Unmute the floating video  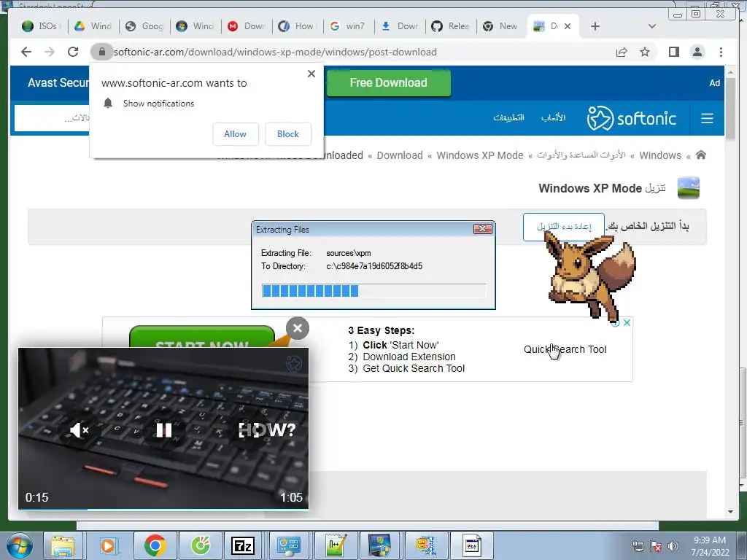(79, 430)
